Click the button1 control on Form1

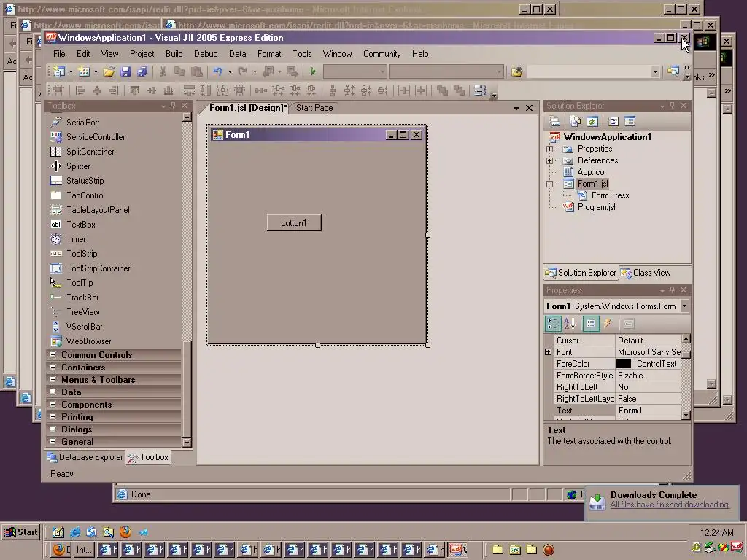294,223
